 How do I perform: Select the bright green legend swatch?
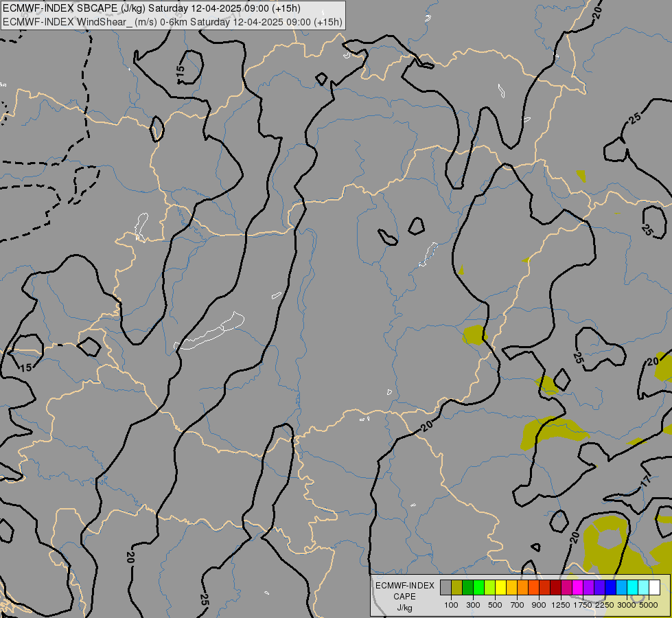tap(478, 588)
